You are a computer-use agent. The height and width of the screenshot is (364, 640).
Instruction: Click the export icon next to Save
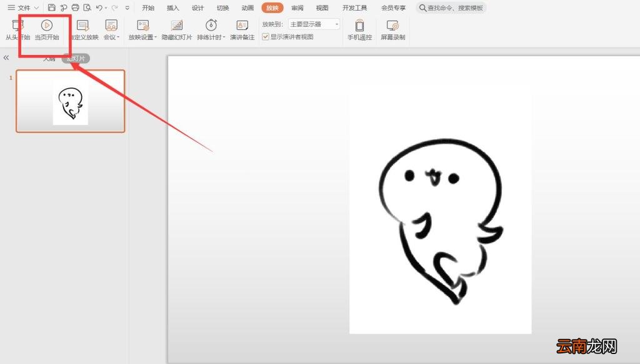63,7
